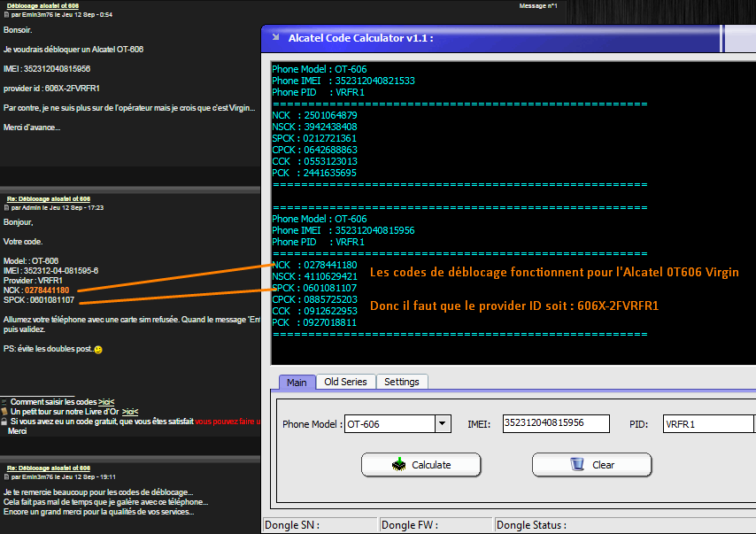Click 'Phone IMEI : 352312040815956' output line
This screenshot has width=756, height=534.
pyautogui.click(x=343, y=230)
